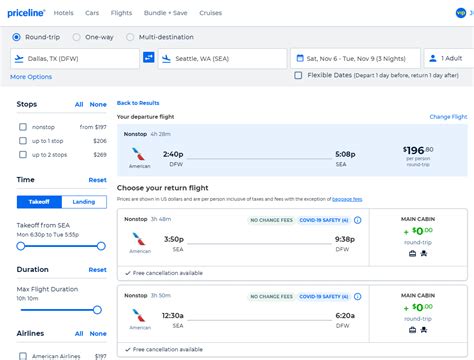The height and width of the screenshot is (360, 474).
Task: Enable the Flexible Dates checkbox
Action: (298, 75)
